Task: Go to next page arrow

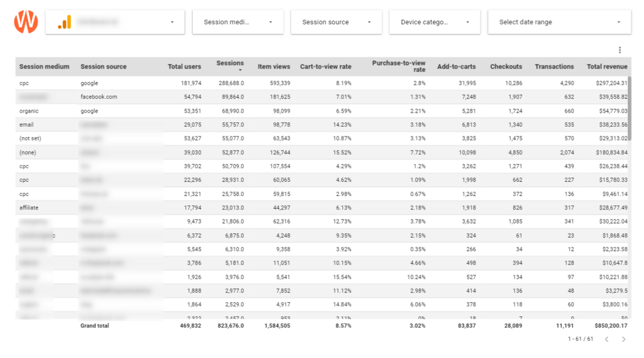Action: (x=623, y=339)
